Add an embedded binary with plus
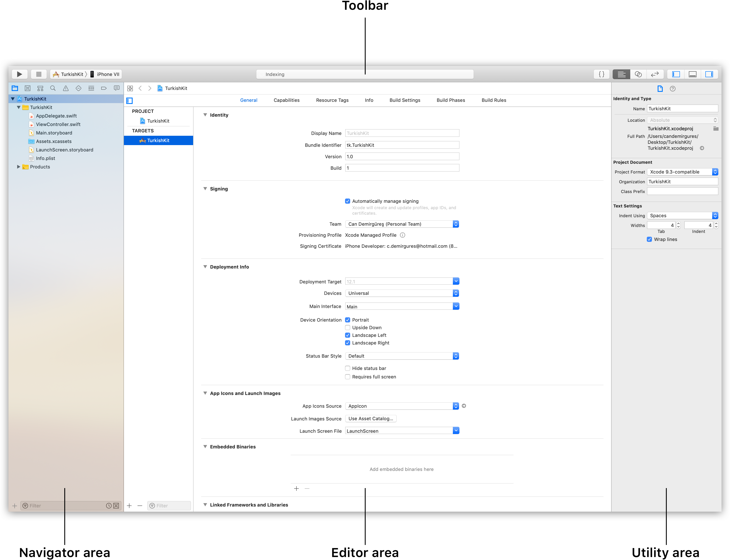 (x=296, y=489)
